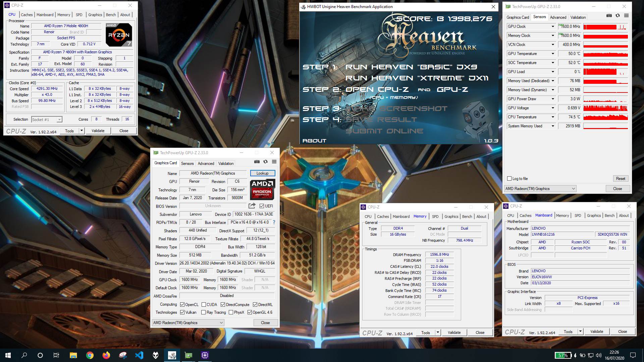The width and height of the screenshot is (644, 362).
Task: Toggle Vulkan checkbox
Action: (x=182, y=312)
